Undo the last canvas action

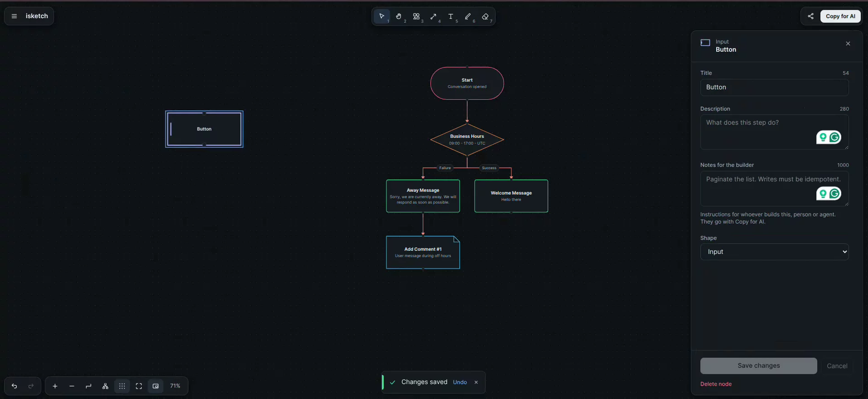pyautogui.click(x=14, y=386)
